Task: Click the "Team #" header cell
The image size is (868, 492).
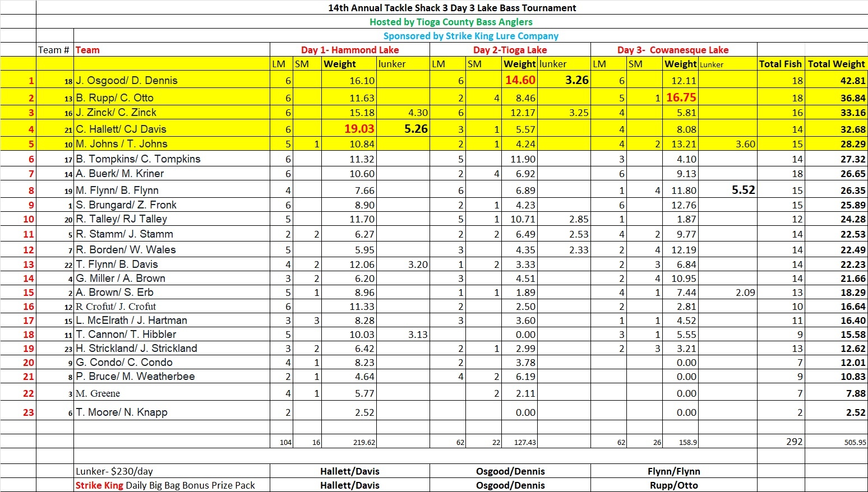Action: (54, 50)
